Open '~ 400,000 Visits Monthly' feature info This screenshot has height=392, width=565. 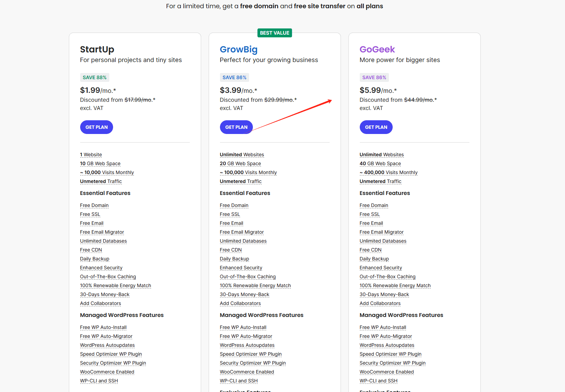[x=389, y=172]
